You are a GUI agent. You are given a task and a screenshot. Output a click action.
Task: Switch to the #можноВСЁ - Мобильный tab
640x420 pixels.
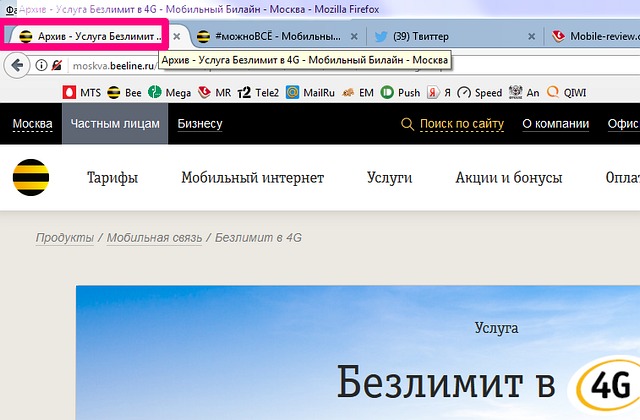coord(278,36)
